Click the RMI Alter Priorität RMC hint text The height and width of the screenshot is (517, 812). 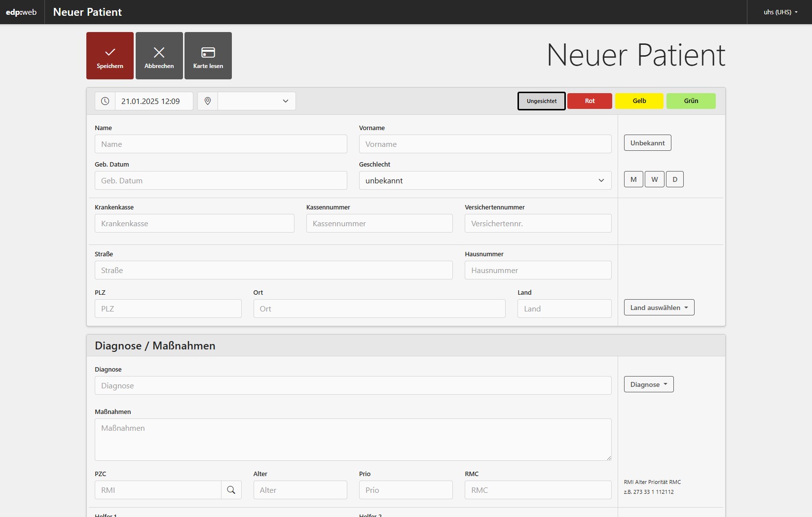(x=652, y=482)
